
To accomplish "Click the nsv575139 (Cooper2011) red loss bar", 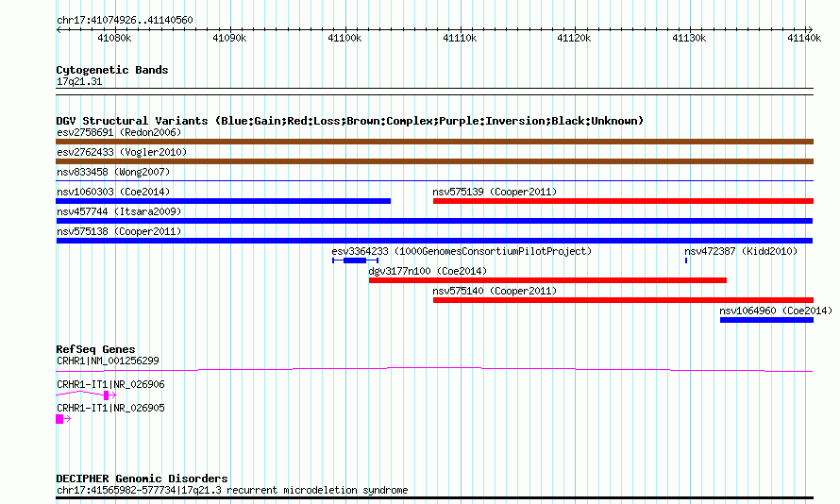I will coord(623,201).
